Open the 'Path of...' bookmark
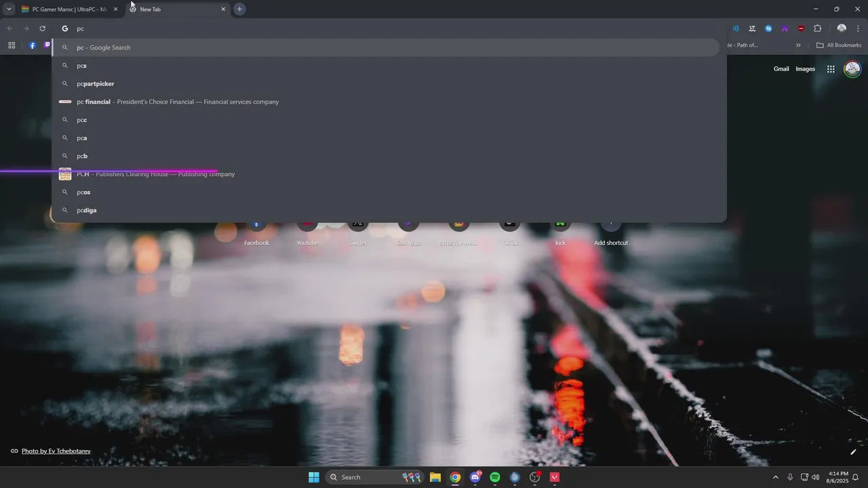 click(x=743, y=45)
